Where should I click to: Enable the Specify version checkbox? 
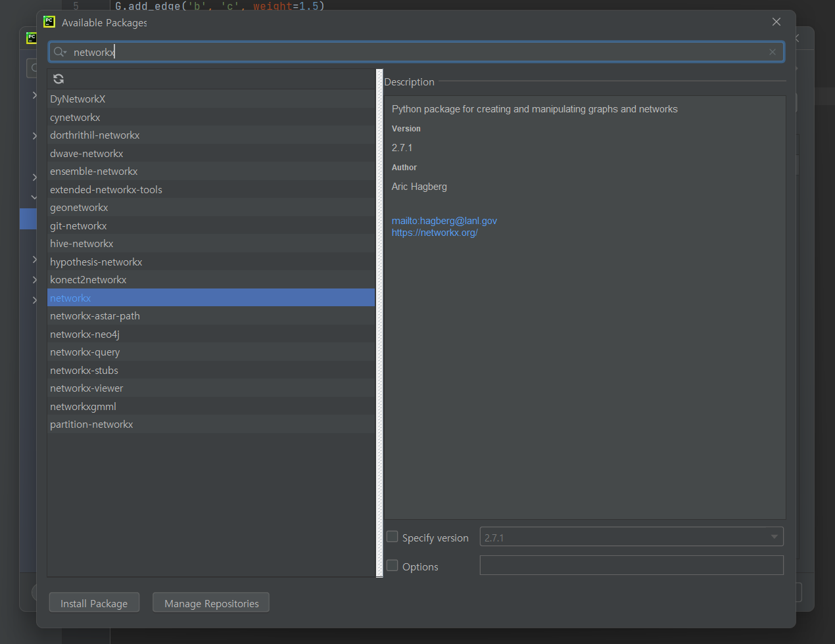tap(393, 537)
